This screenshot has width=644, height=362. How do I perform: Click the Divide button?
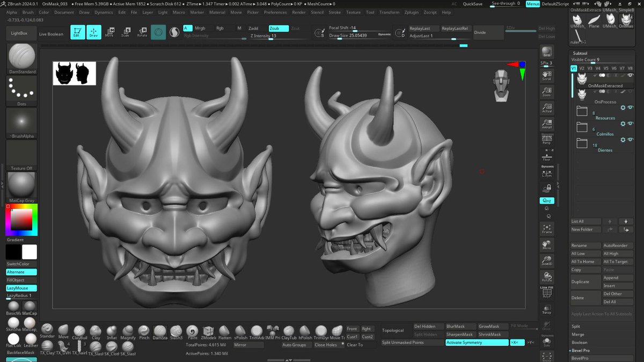click(x=488, y=32)
